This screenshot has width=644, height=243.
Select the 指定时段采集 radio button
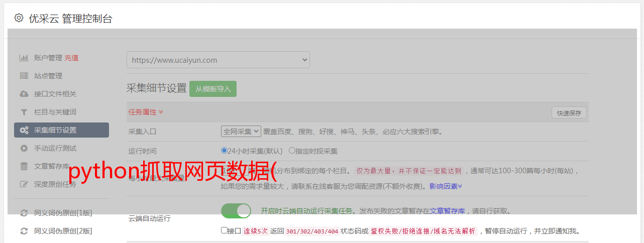coord(292,150)
